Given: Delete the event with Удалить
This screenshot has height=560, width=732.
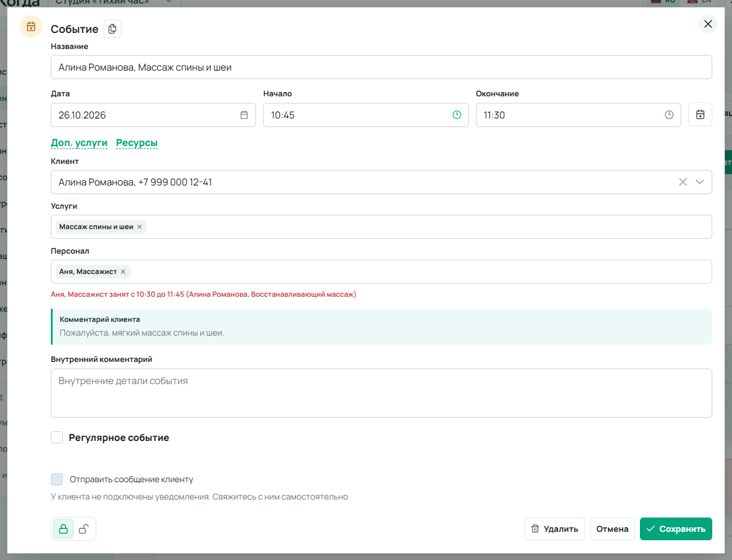Looking at the screenshot, I should [554, 529].
